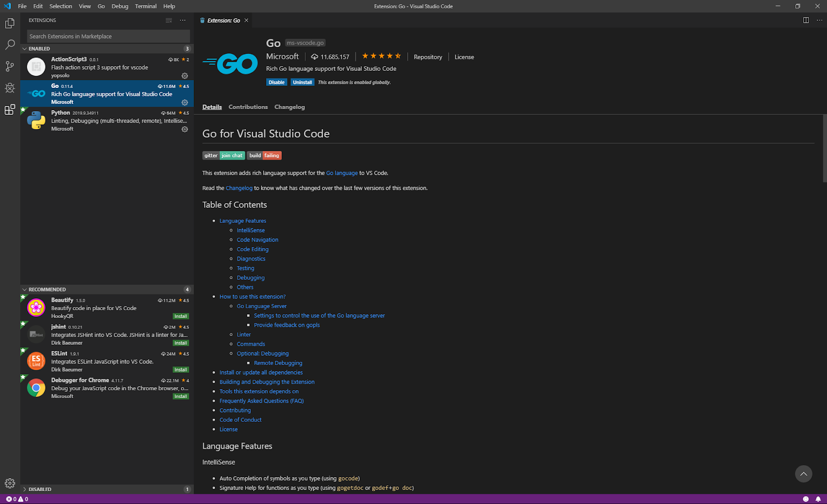Open the Help menu

(x=169, y=6)
